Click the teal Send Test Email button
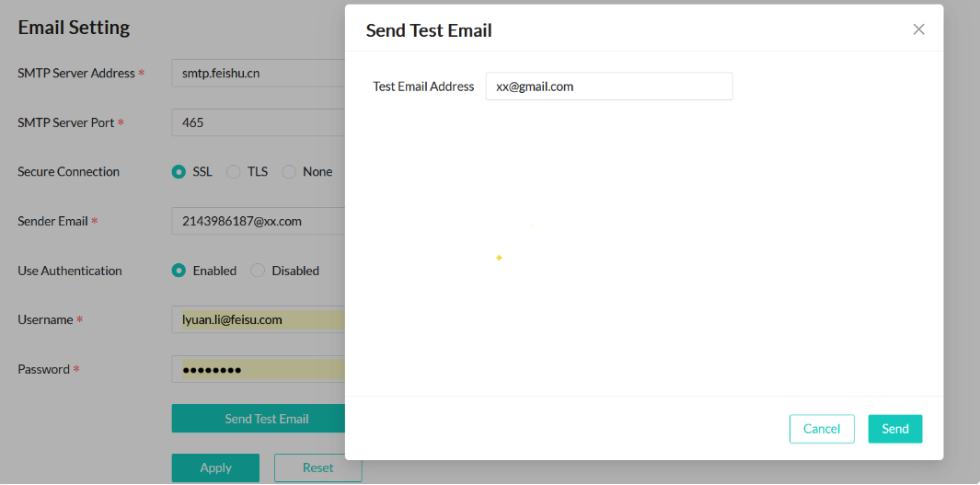This screenshot has width=980, height=485. [x=259, y=419]
